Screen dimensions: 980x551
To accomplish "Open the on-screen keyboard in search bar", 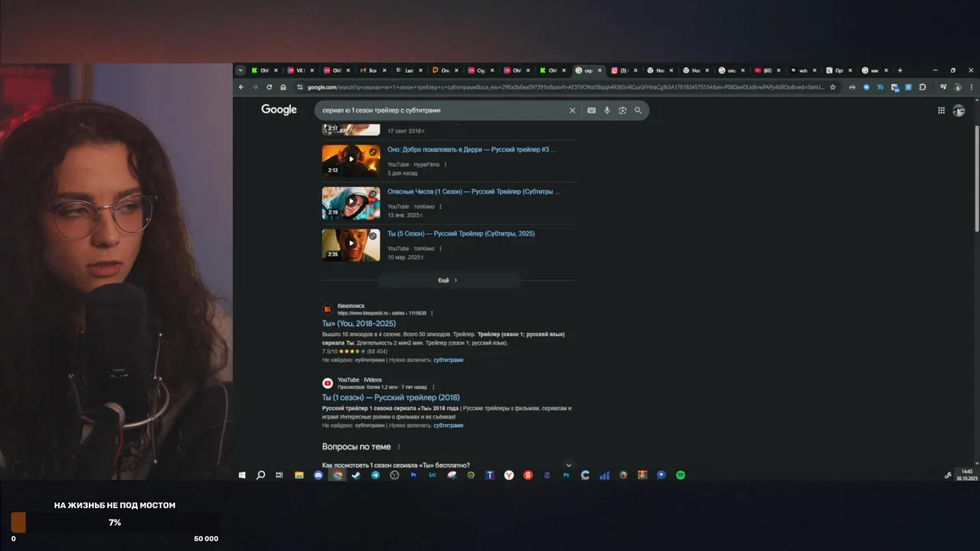I will pyautogui.click(x=591, y=110).
